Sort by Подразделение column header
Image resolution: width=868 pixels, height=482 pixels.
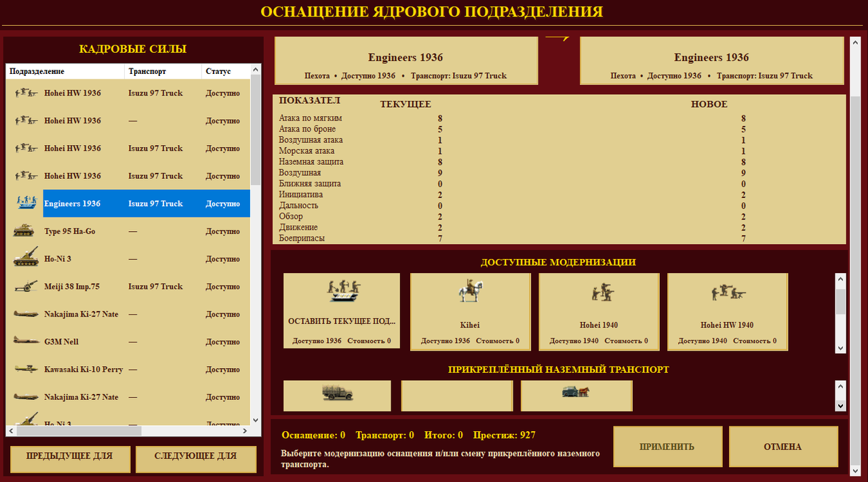[66, 71]
